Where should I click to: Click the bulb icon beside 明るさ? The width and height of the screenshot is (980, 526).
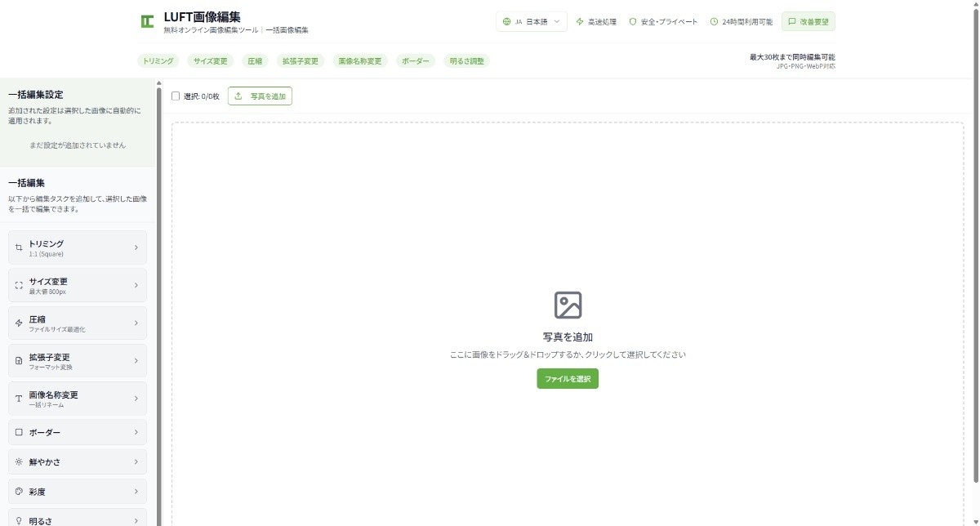coord(19,520)
